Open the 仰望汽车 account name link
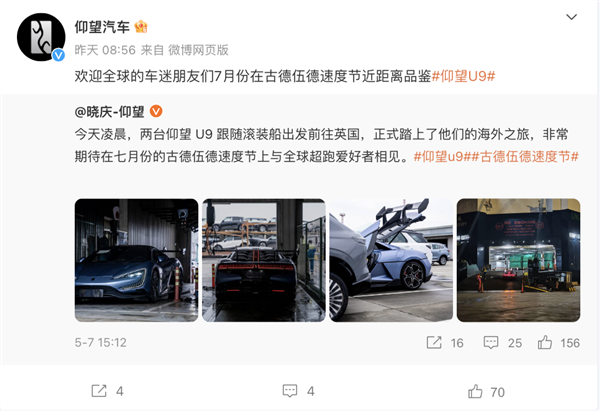 tap(102, 27)
